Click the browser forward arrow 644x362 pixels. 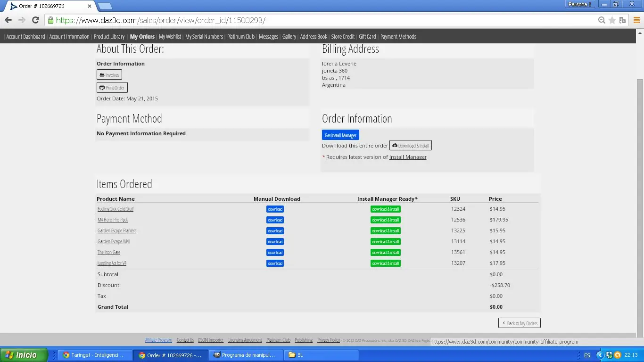click(22, 20)
